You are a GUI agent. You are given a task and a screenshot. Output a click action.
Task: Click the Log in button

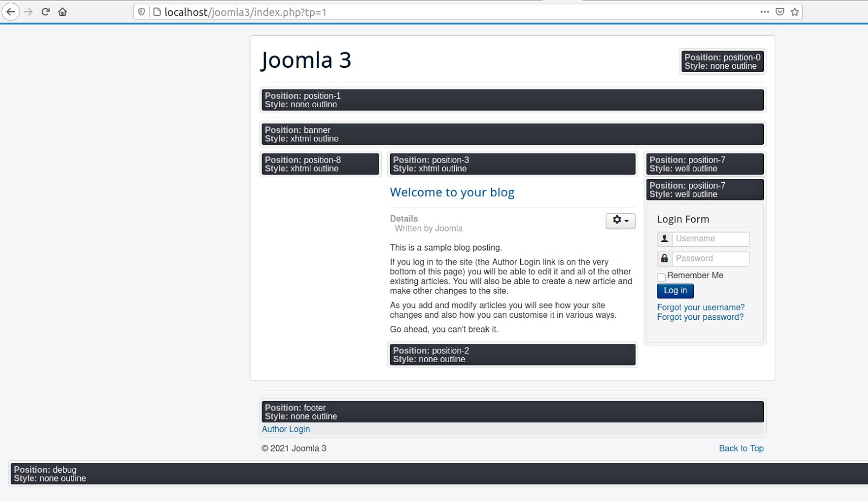pyautogui.click(x=675, y=291)
